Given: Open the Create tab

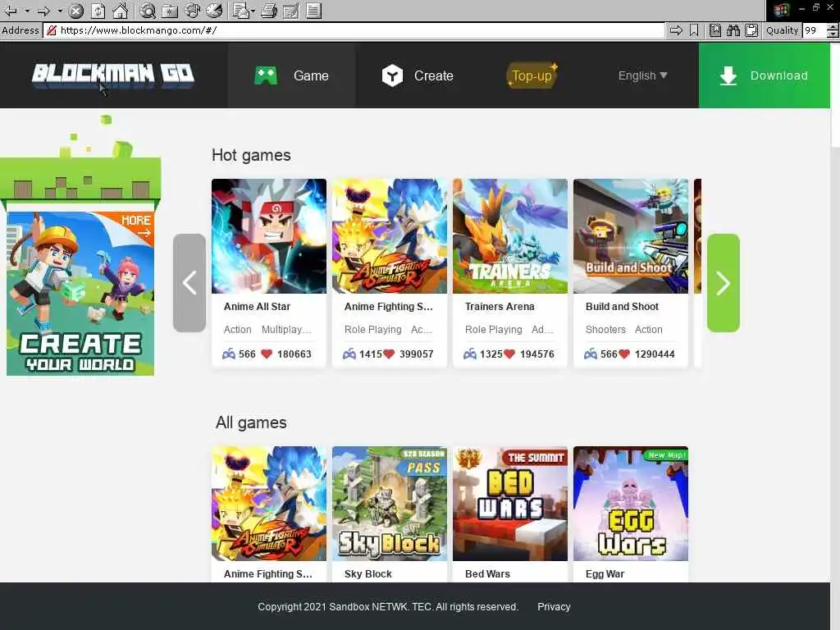Looking at the screenshot, I should (418, 75).
